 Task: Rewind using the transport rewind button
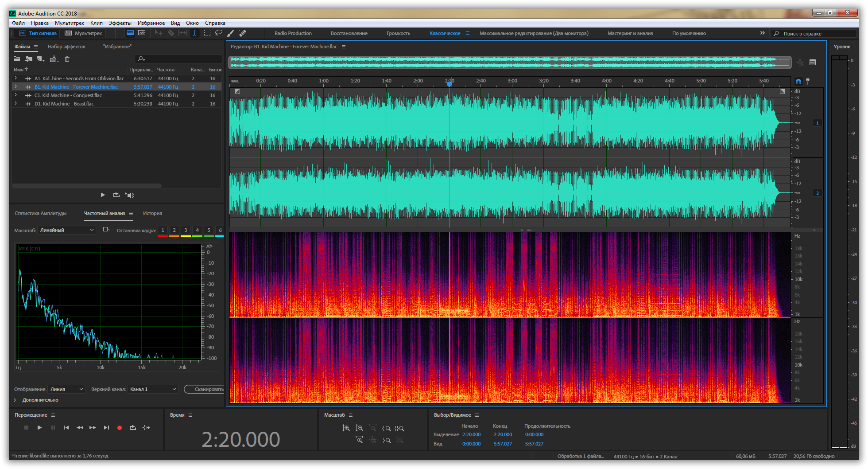pyautogui.click(x=80, y=428)
